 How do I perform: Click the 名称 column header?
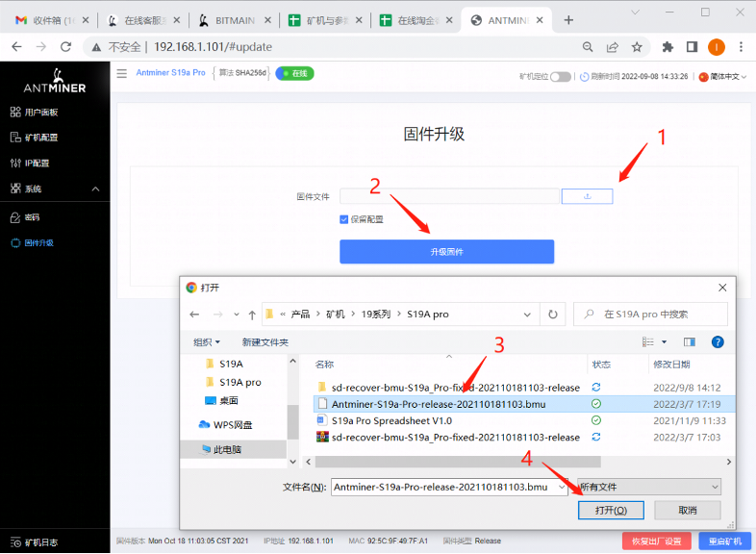pyautogui.click(x=324, y=365)
